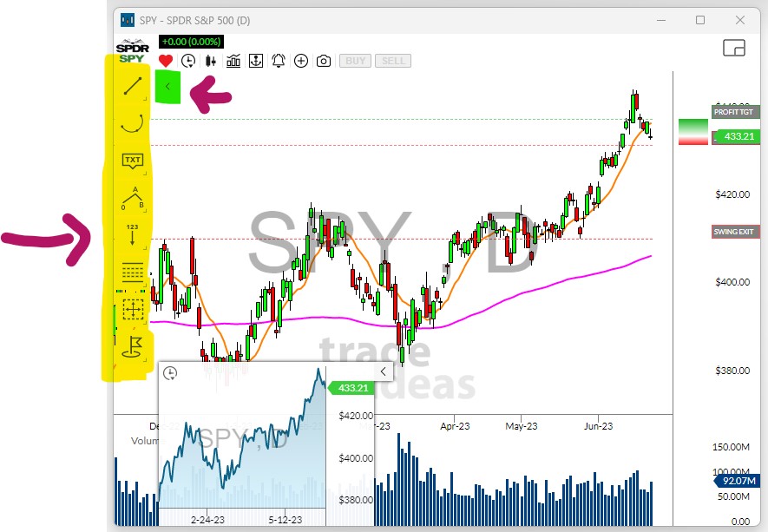The width and height of the screenshot is (768, 532).
Task: Click the 150.00M volume axis label
Action: point(731,447)
